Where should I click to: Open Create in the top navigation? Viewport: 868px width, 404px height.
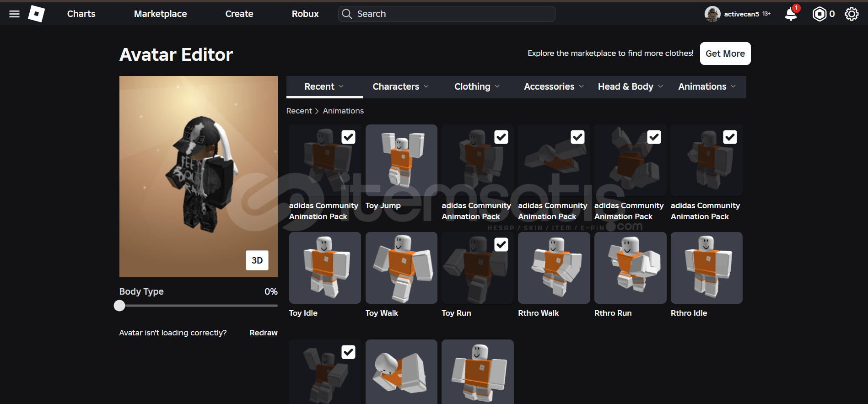tap(239, 14)
